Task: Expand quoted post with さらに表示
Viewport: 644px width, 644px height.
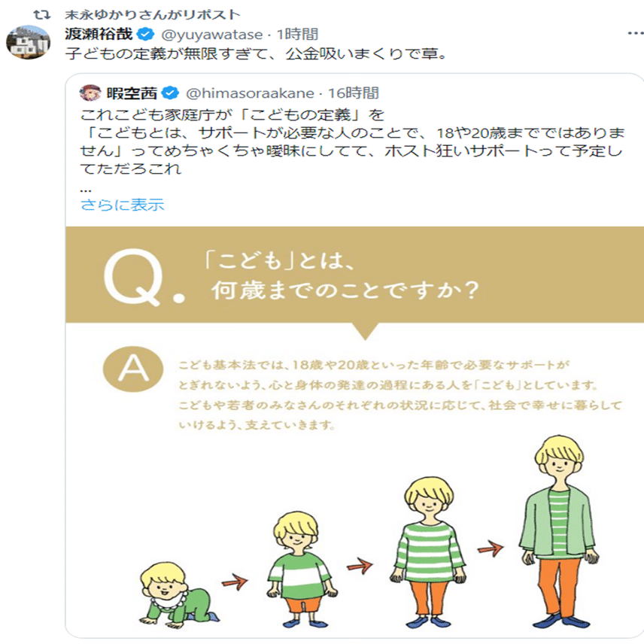Action: click(x=123, y=205)
